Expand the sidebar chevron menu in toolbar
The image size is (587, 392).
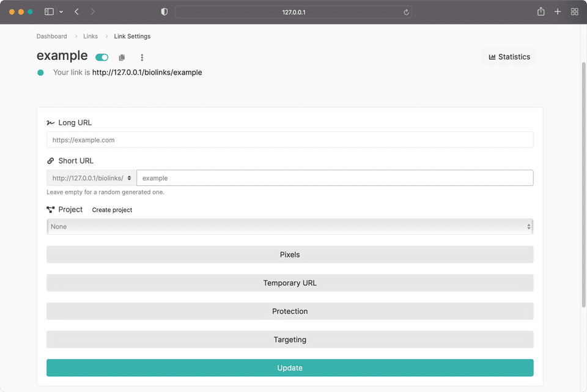[x=61, y=12]
